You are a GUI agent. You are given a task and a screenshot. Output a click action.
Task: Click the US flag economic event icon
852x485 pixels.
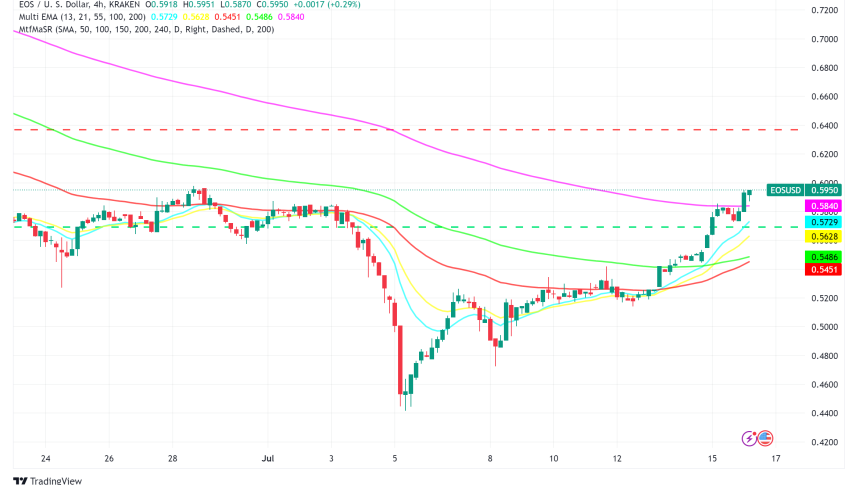pos(765,438)
